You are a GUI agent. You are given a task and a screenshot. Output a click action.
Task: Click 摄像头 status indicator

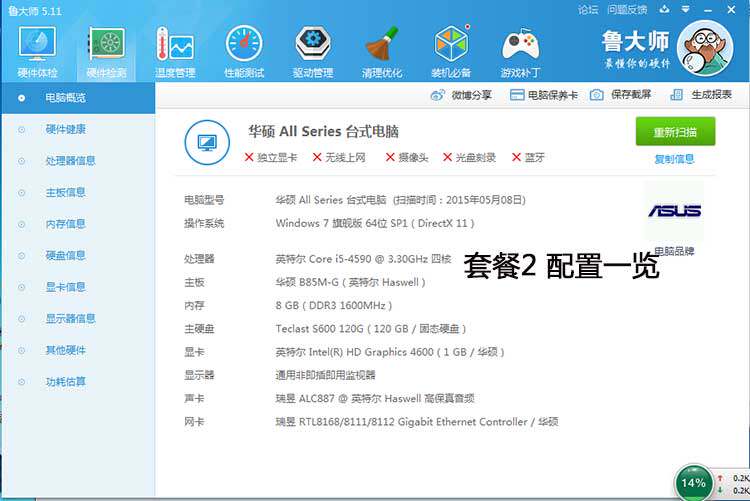(x=407, y=157)
